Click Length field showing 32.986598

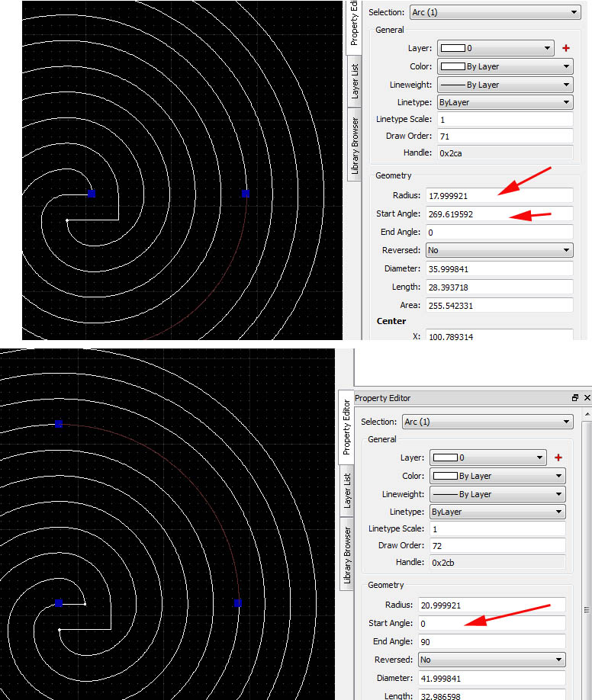491,695
